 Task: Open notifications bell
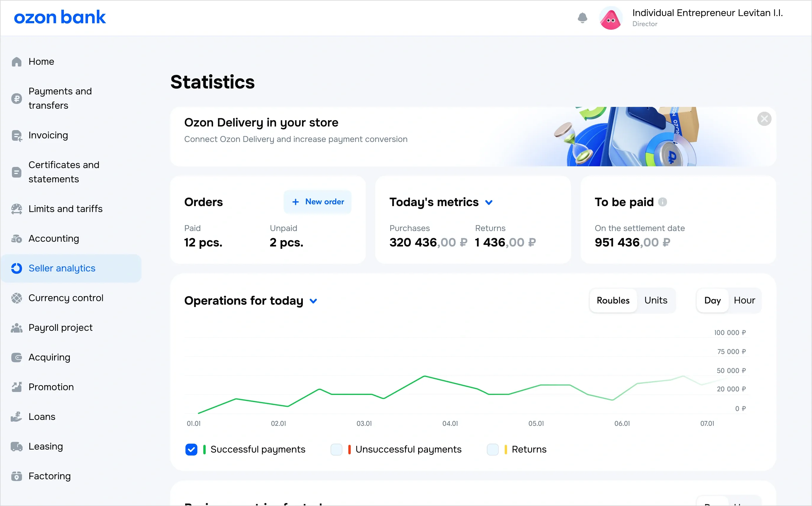tap(583, 18)
